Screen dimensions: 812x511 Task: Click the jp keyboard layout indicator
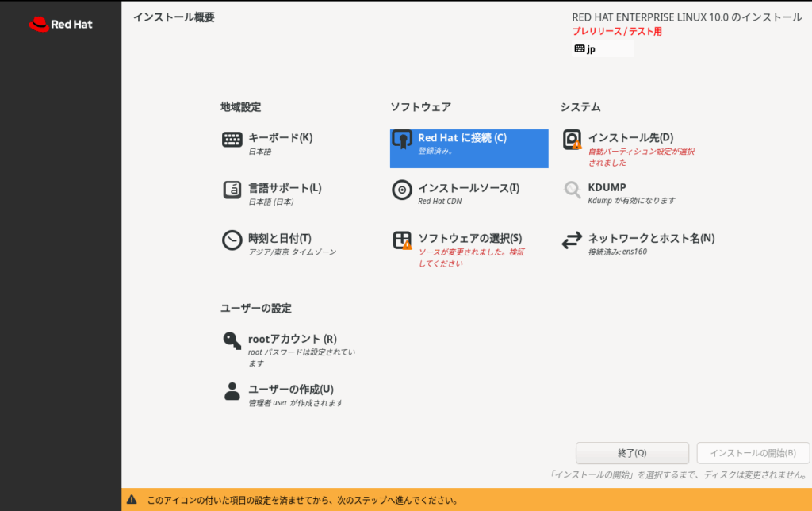pyautogui.click(x=603, y=49)
